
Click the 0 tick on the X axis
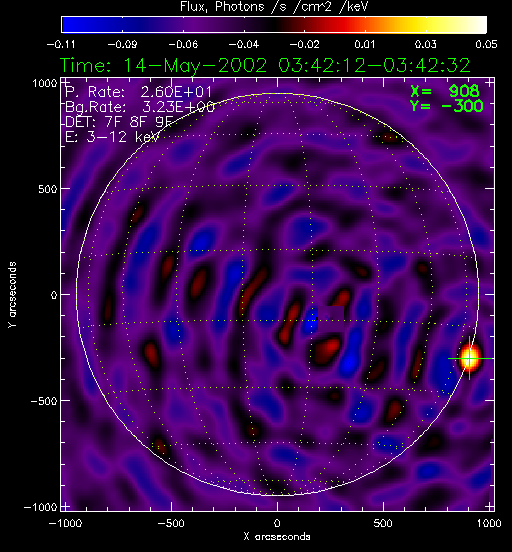click(277, 523)
